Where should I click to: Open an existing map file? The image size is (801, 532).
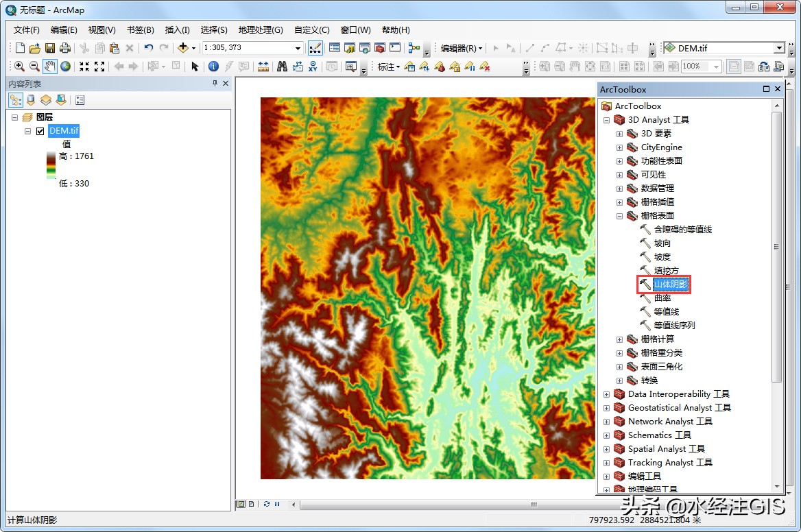(35, 48)
